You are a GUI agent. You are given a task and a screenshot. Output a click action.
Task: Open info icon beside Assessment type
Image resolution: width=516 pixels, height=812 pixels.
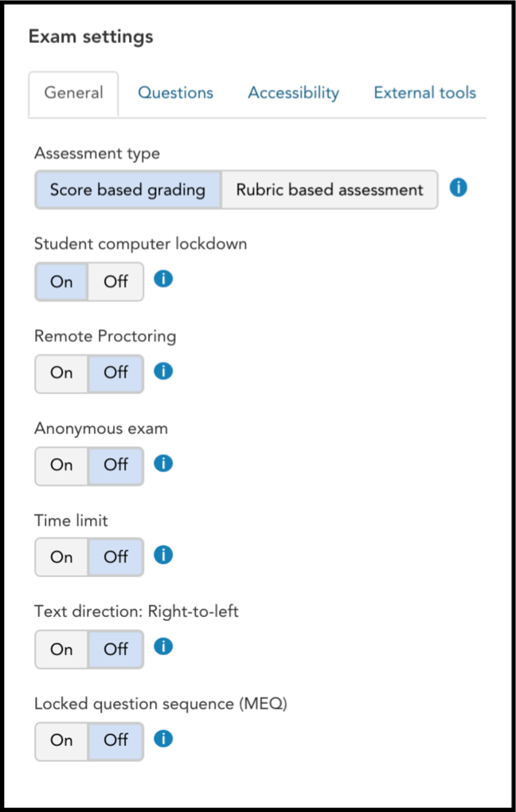[x=458, y=187]
